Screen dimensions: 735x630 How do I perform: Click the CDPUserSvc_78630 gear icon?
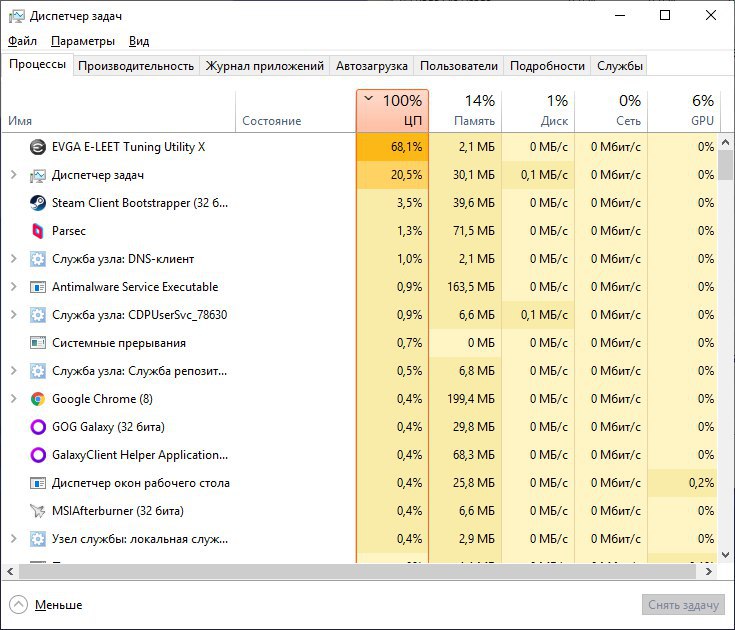(38, 315)
